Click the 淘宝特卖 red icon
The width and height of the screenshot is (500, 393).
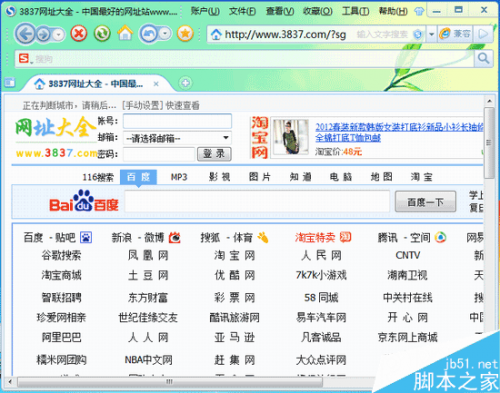(345, 237)
